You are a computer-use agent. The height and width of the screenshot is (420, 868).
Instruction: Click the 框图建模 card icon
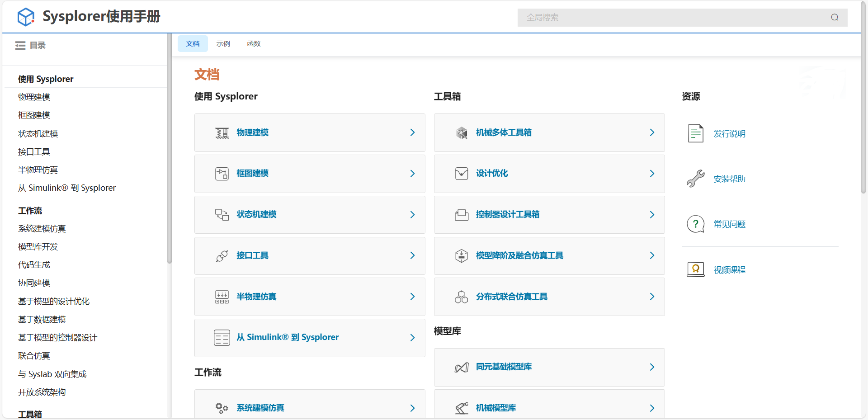tap(222, 174)
